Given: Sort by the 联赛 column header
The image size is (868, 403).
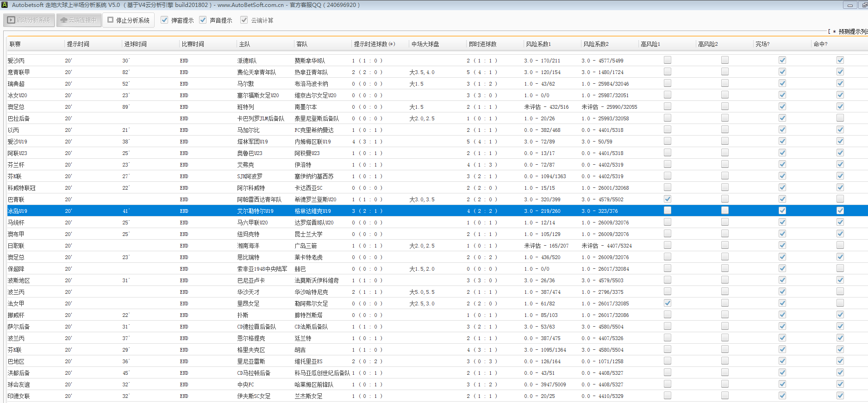Looking at the screenshot, I should pyautogui.click(x=15, y=44).
